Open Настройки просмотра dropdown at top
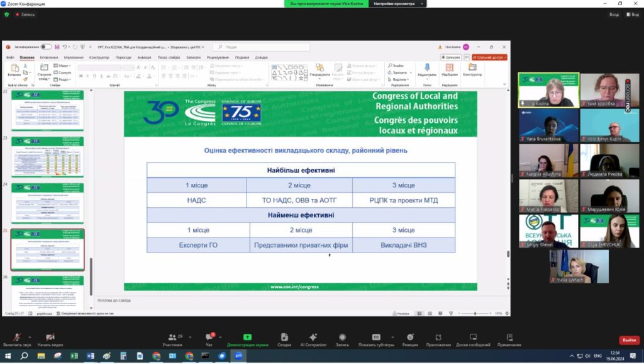 [x=398, y=4]
